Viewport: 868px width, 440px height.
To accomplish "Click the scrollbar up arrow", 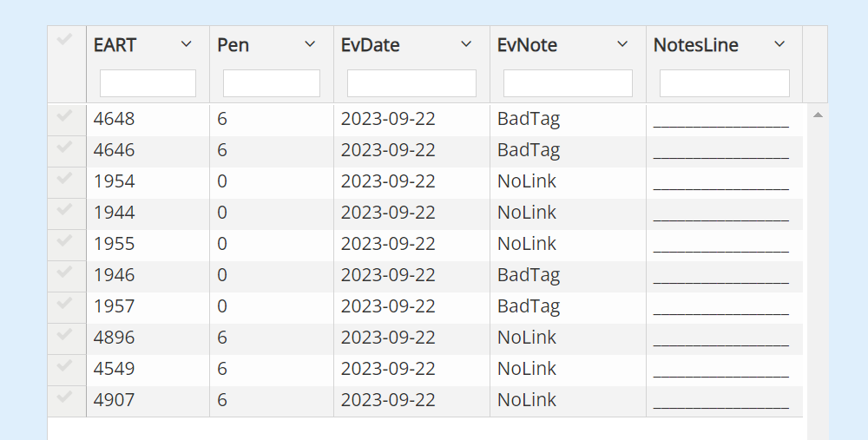I will click(818, 115).
